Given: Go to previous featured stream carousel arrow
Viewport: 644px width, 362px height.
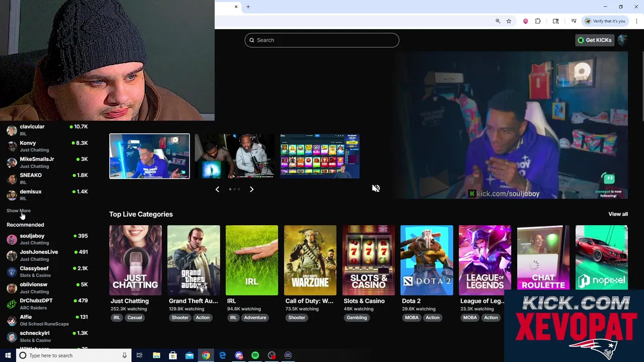Looking at the screenshot, I should 217,189.
